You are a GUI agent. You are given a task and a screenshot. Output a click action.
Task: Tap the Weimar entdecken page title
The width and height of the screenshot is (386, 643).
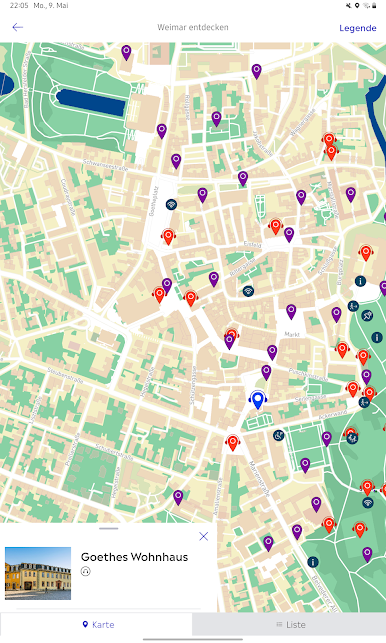(193, 27)
